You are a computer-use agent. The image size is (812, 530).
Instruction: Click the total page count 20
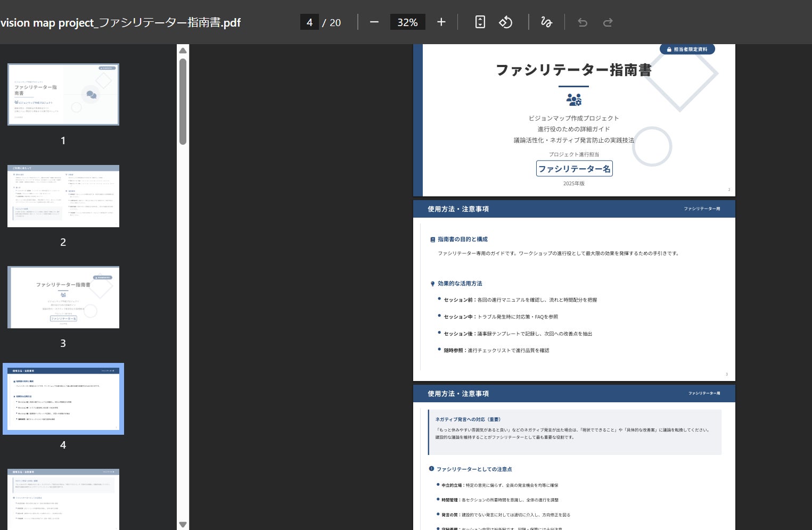click(335, 22)
